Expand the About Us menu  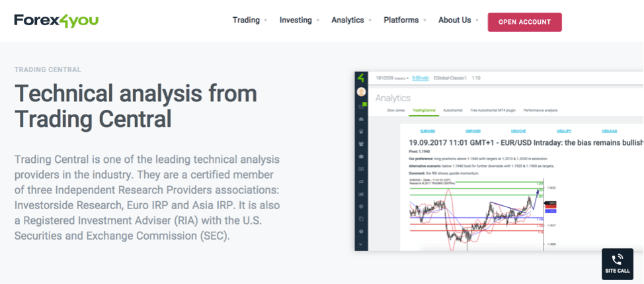[458, 20]
